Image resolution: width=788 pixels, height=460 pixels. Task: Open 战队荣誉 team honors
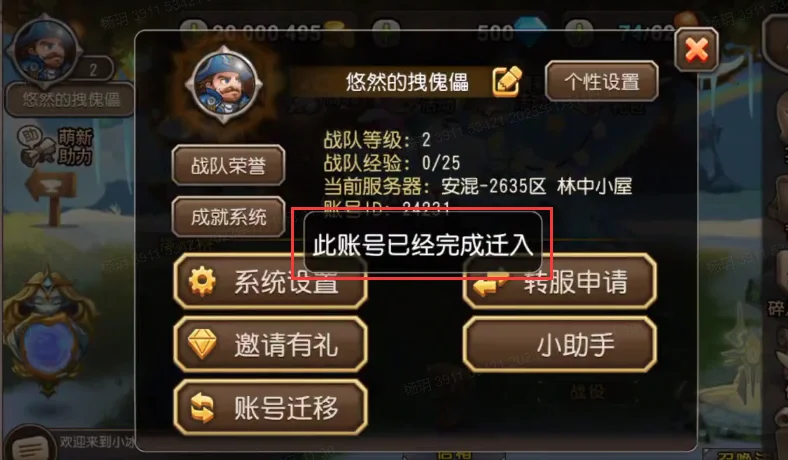pos(228,165)
